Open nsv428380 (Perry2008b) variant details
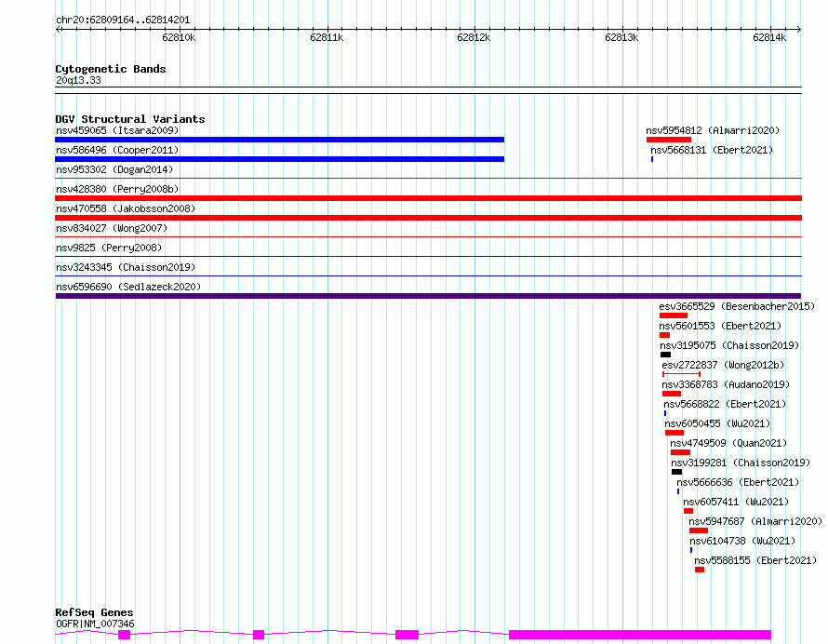Image resolution: width=828 pixels, height=644 pixels. (x=117, y=189)
